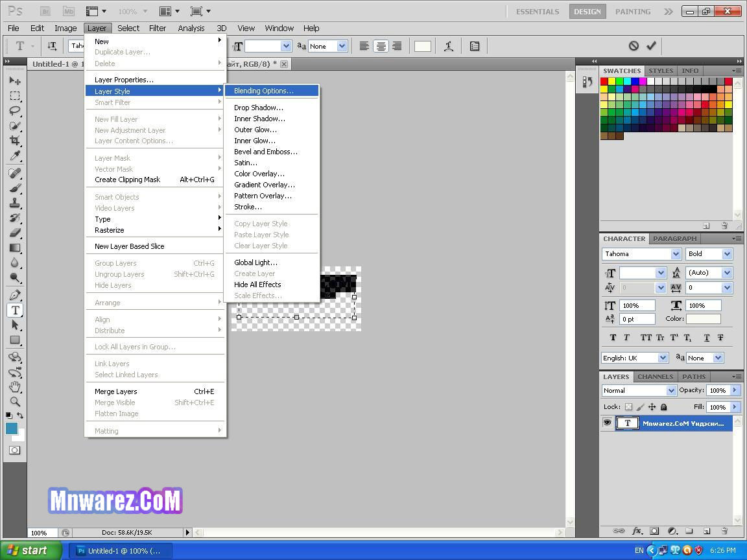
Task: Toggle Lock transparent pixels in Layers
Action: coord(628,406)
